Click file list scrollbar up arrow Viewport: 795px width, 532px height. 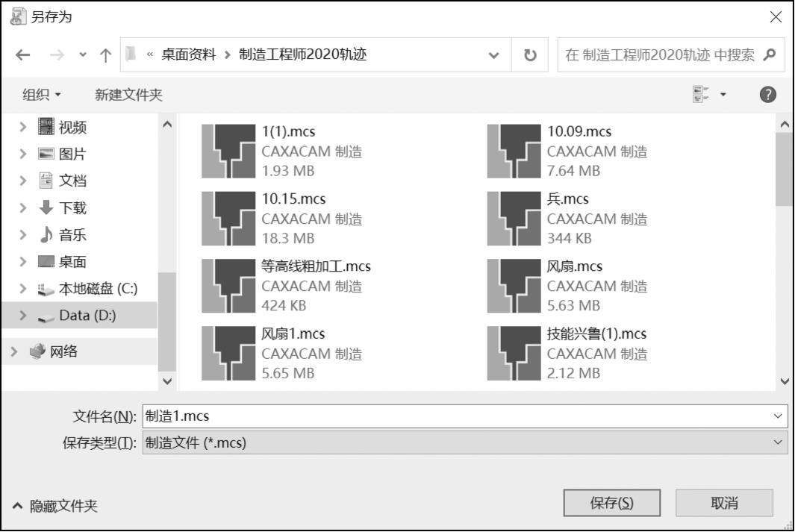coord(785,124)
